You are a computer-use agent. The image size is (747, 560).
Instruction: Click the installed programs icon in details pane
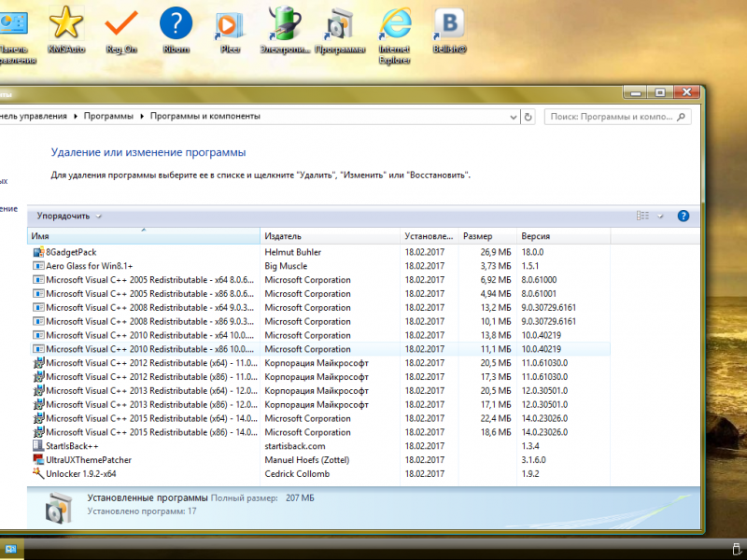[59, 507]
